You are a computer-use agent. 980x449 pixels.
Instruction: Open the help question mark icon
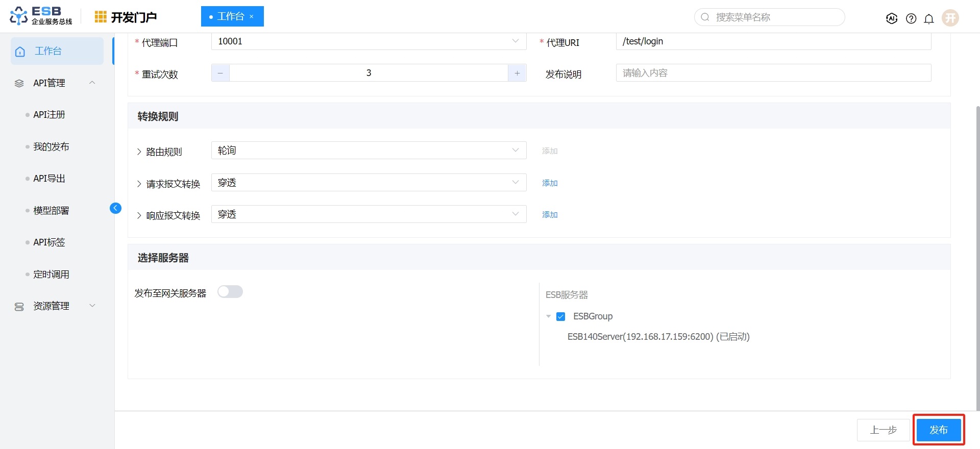point(911,18)
